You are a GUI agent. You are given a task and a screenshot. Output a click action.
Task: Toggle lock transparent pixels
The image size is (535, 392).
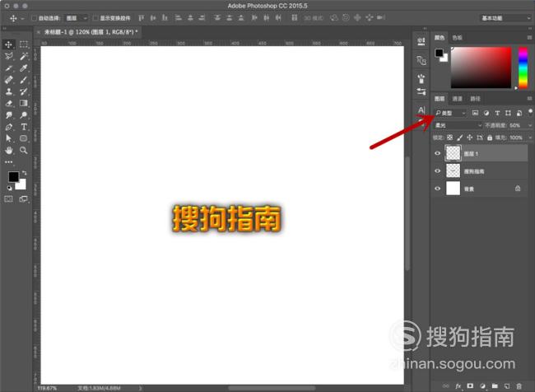point(449,138)
